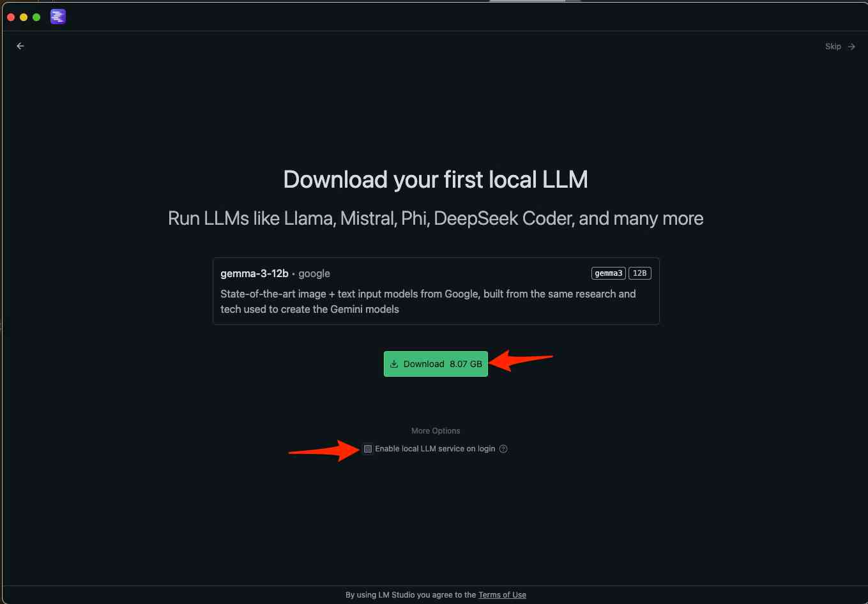Download the 8.07 GB gemma model
Screen dimensions: 868x604
(436, 364)
